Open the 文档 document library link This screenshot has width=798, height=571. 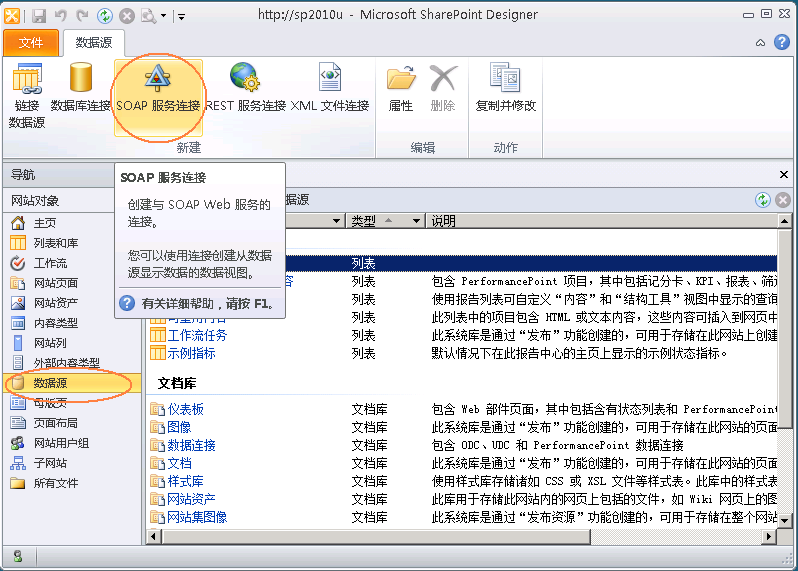click(179, 463)
